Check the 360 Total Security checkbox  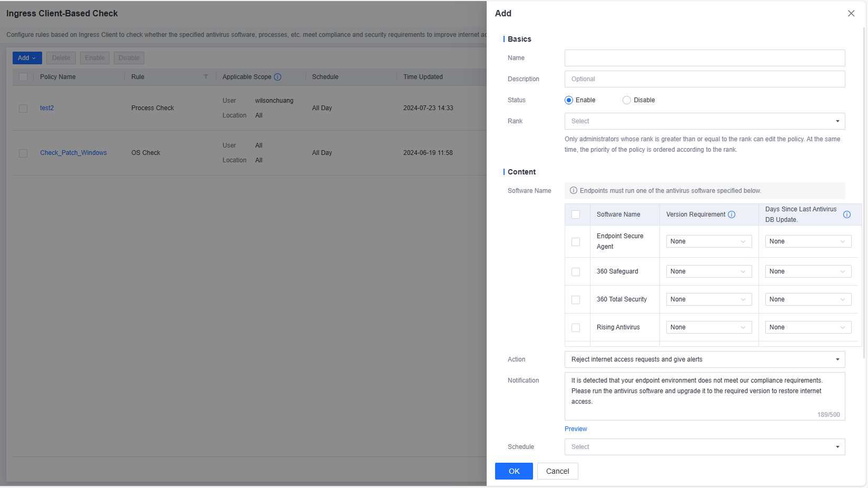(x=576, y=300)
